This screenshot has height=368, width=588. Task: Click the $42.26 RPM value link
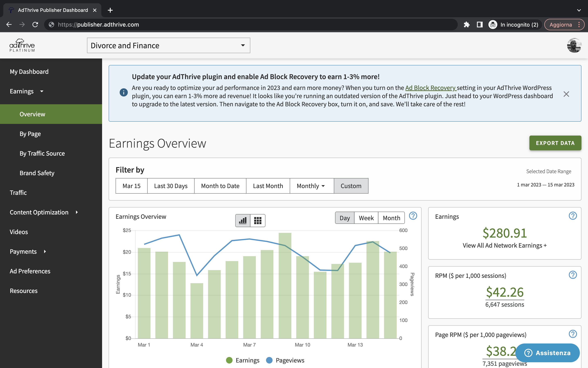[x=505, y=292]
